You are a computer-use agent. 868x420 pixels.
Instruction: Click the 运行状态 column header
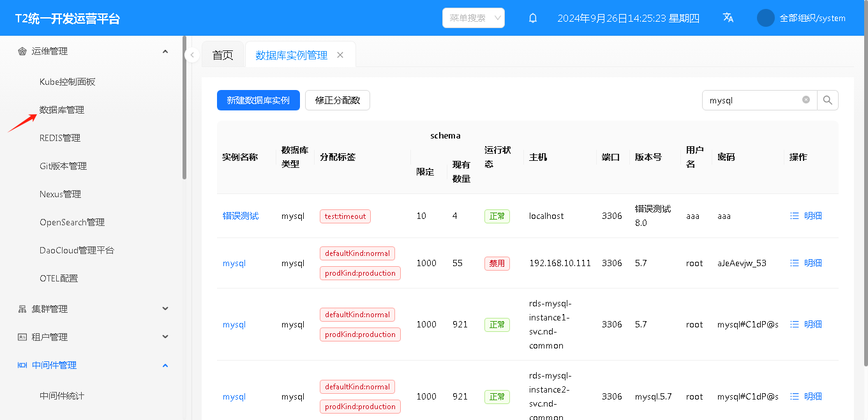point(498,157)
